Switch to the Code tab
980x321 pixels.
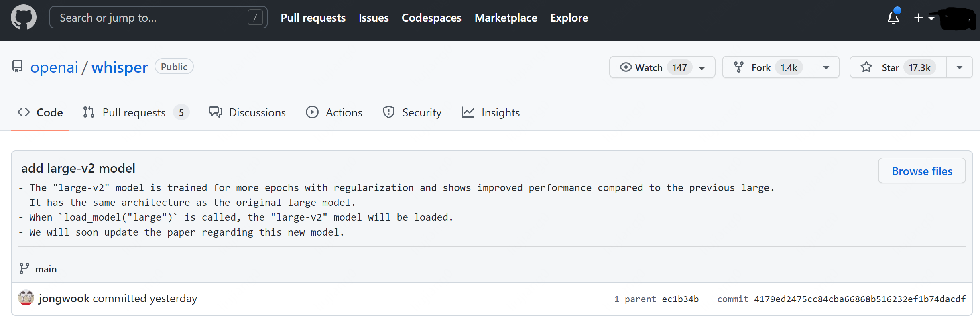[x=40, y=112]
